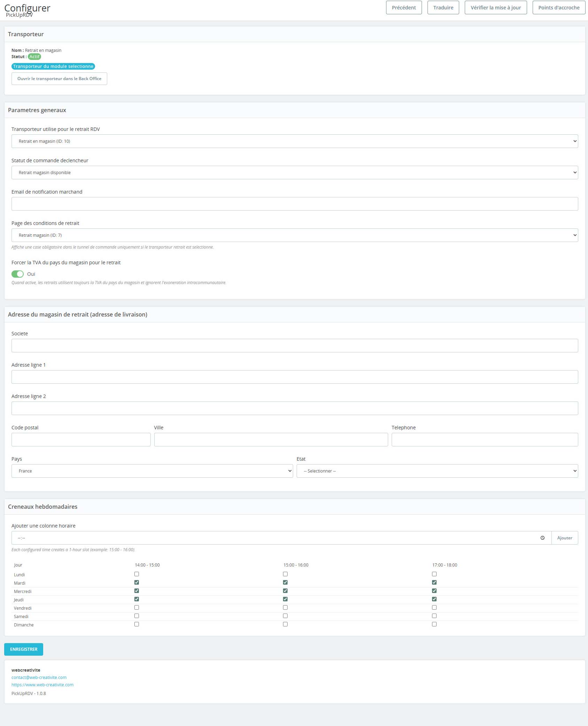This screenshot has width=588, height=726.
Task: Open Transporteur utilise pour le retrait dropdown
Action: [x=295, y=141]
